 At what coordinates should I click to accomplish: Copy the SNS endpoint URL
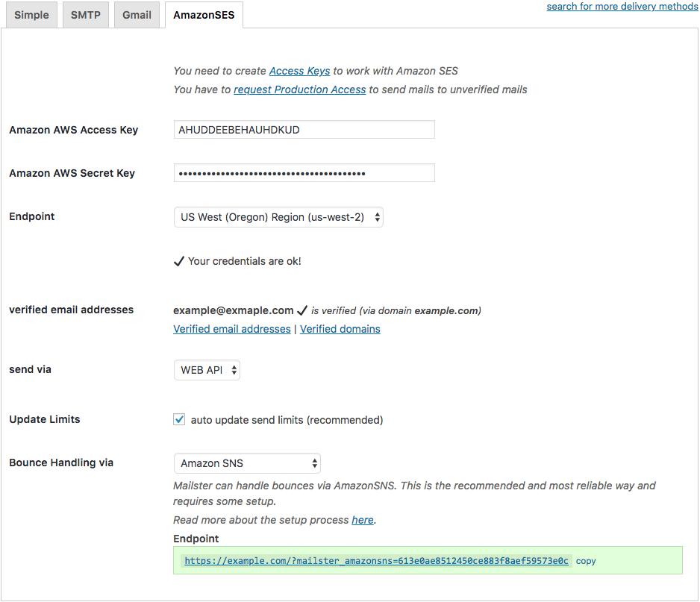pyautogui.click(x=586, y=562)
